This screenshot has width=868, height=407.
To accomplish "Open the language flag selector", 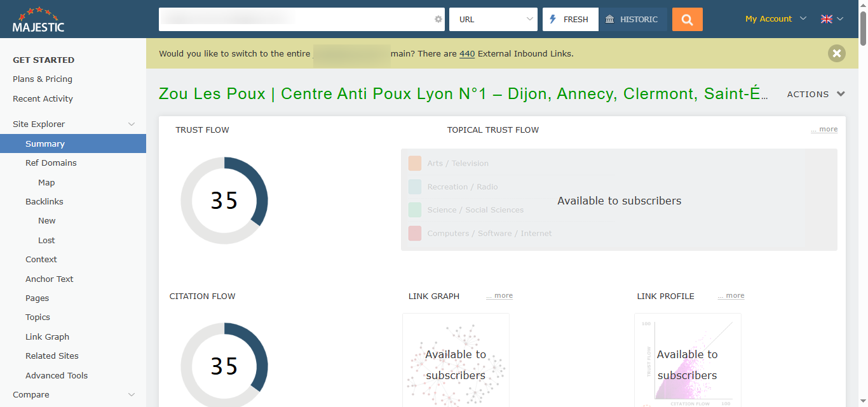I will pos(831,19).
